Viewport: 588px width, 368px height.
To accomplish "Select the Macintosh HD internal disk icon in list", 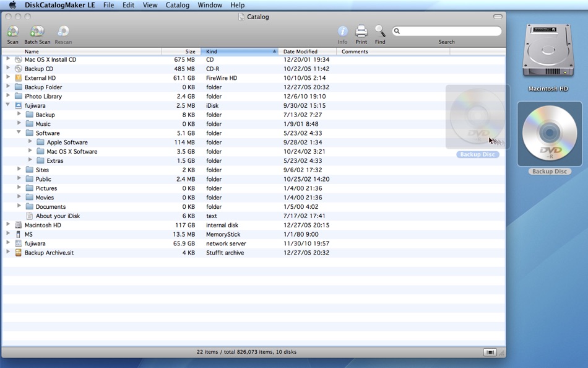I will pos(19,226).
